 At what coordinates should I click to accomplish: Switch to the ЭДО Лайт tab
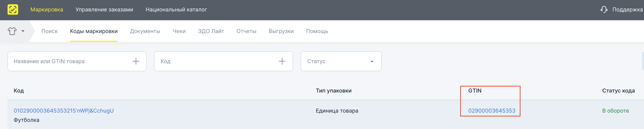pos(211,31)
